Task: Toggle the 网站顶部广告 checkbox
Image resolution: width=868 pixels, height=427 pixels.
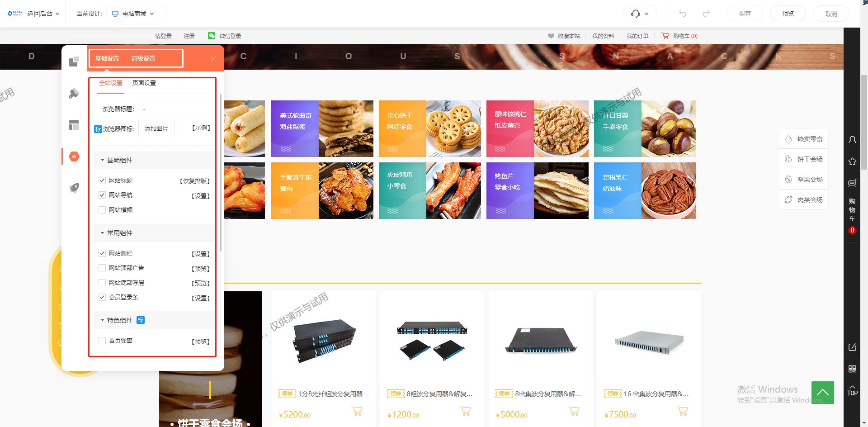Action: point(102,268)
